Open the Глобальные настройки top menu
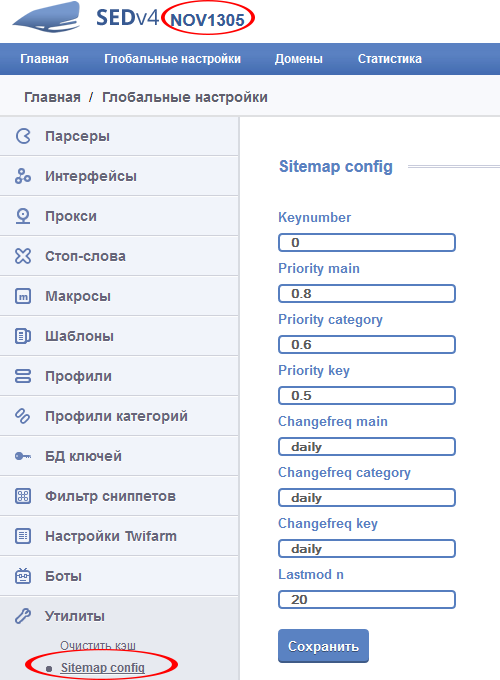 [x=172, y=59]
